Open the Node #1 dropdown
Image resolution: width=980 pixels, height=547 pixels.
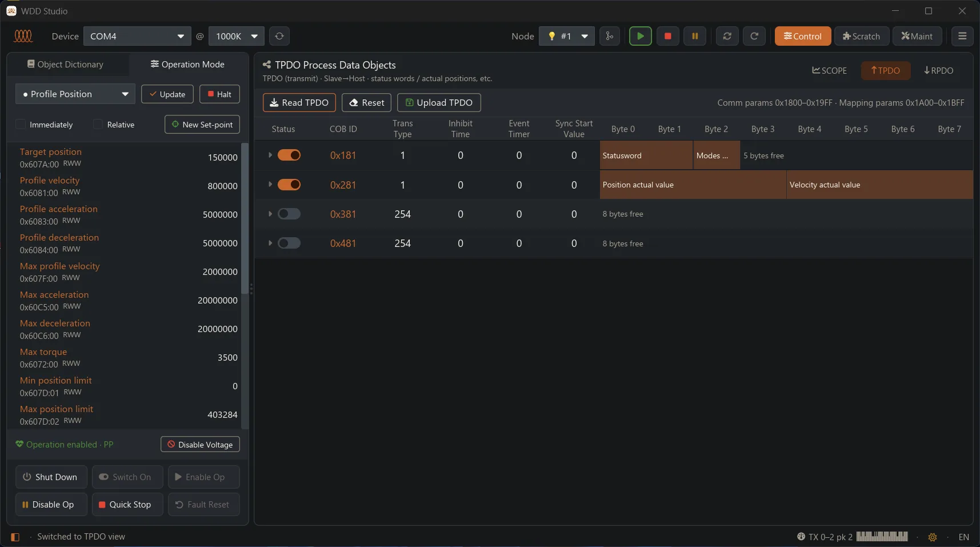pos(566,36)
